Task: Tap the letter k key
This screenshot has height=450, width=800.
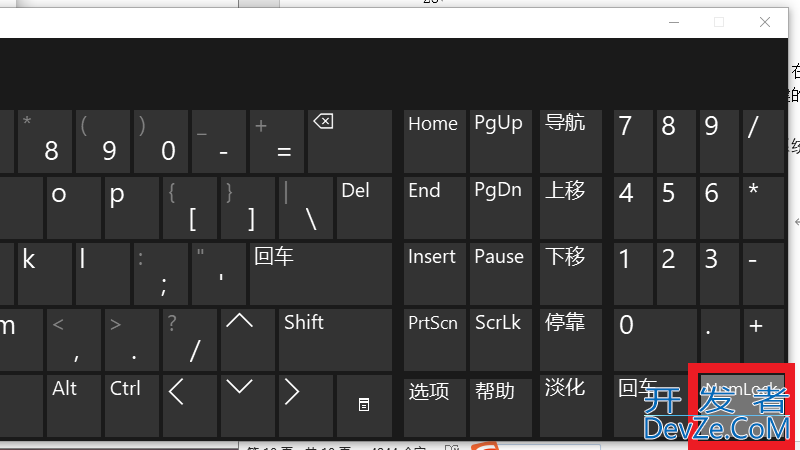Action: [45, 274]
